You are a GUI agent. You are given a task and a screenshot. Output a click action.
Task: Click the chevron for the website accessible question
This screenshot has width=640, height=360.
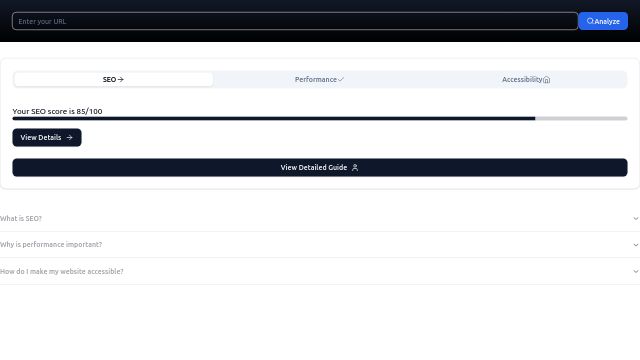[636, 271]
